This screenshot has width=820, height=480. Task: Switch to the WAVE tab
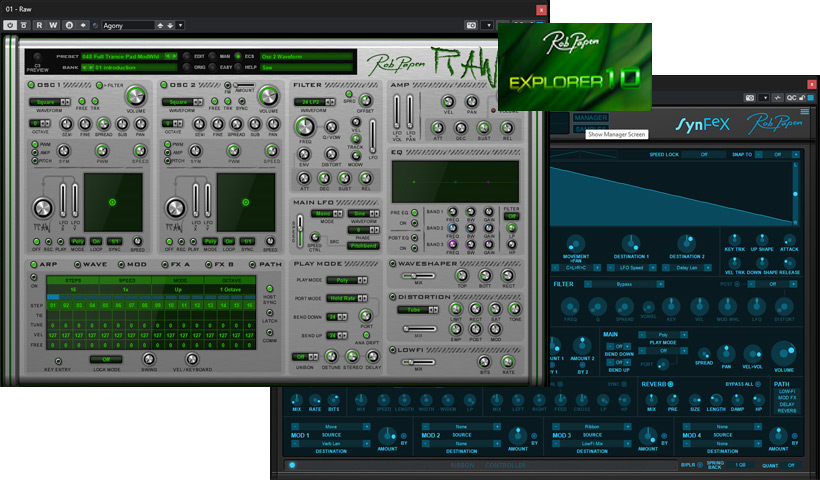pyautogui.click(x=90, y=265)
